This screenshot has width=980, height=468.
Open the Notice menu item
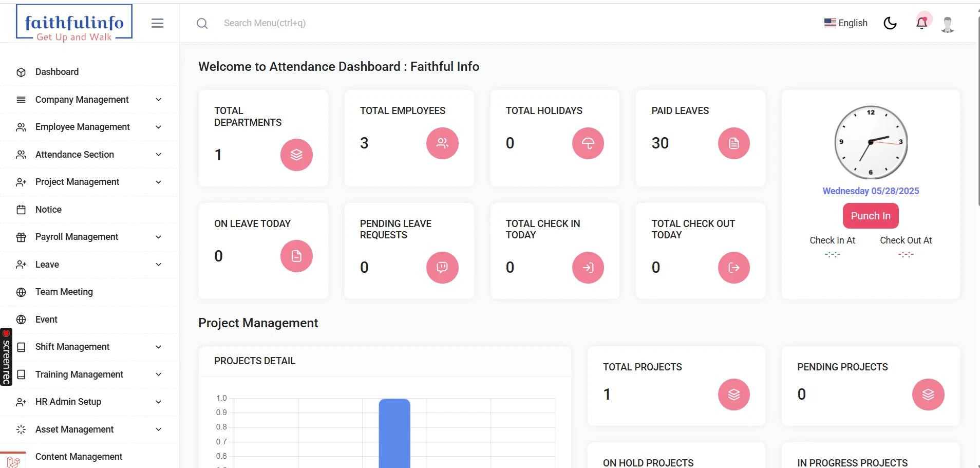(x=48, y=210)
